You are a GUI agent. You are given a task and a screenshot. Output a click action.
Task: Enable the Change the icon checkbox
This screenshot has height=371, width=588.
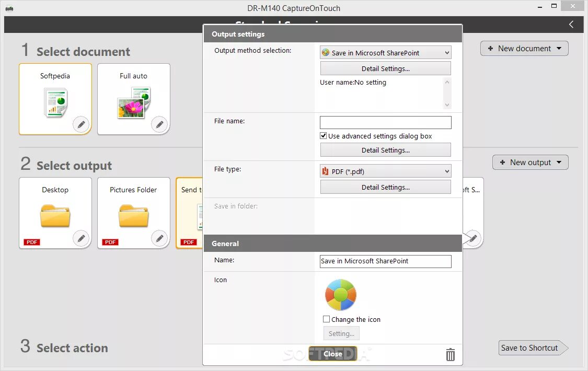point(326,319)
